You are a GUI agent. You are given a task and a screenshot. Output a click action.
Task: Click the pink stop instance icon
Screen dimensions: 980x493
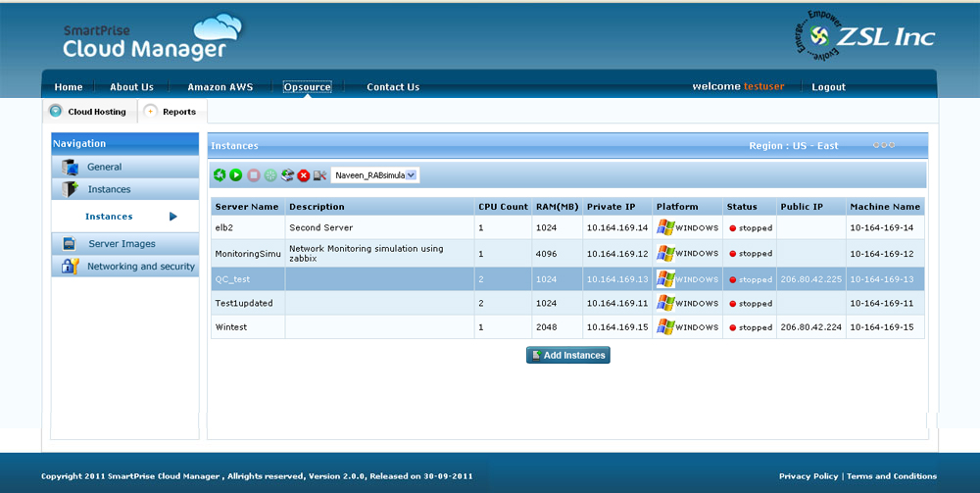point(253,175)
